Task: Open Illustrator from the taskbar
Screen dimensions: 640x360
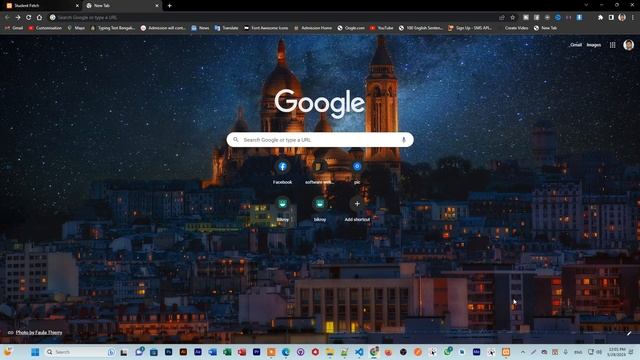Action: pos(183,352)
